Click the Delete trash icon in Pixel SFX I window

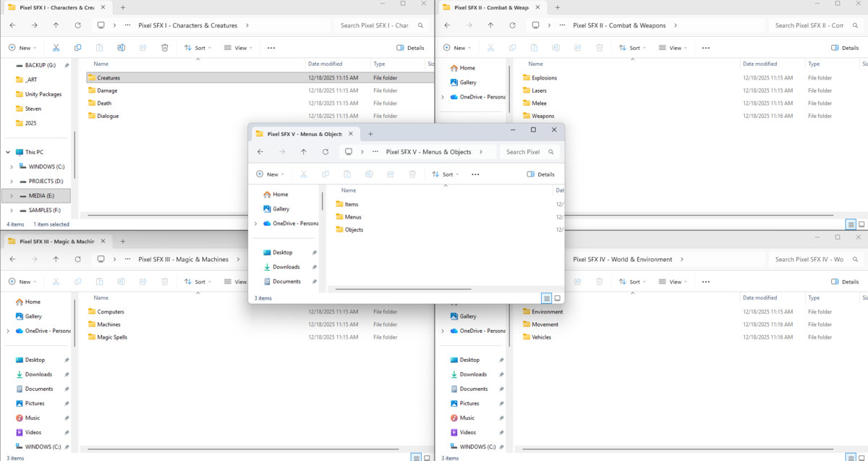(x=165, y=48)
